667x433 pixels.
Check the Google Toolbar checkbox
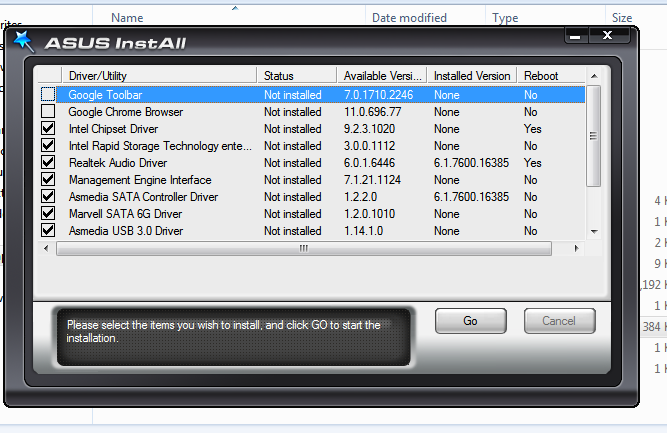coord(48,94)
